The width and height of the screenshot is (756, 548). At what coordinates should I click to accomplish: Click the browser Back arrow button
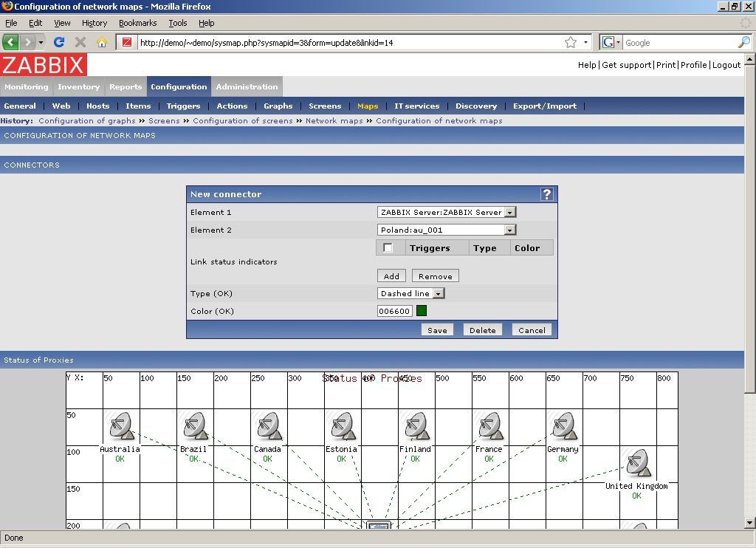point(10,42)
